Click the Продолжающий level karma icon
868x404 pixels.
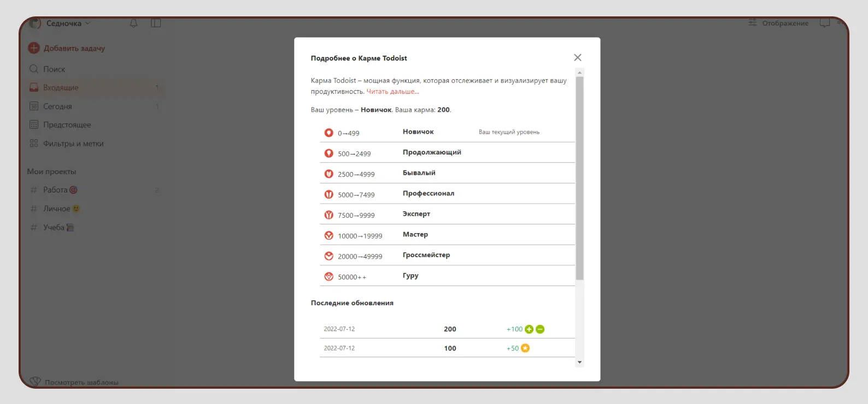[x=329, y=153]
